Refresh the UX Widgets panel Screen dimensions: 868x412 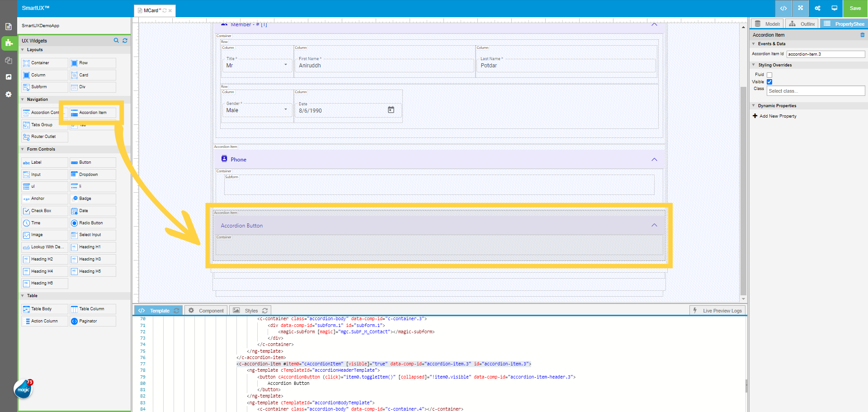point(125,41)
